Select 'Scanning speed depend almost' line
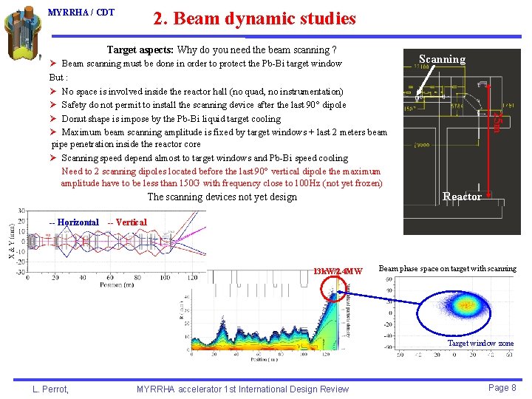 click(205, 158)
